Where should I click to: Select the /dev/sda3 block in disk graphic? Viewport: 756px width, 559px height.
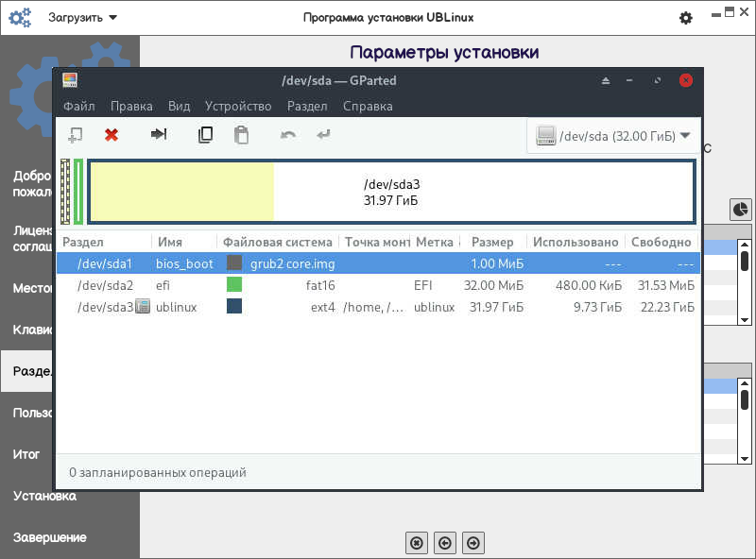(391, 192)
